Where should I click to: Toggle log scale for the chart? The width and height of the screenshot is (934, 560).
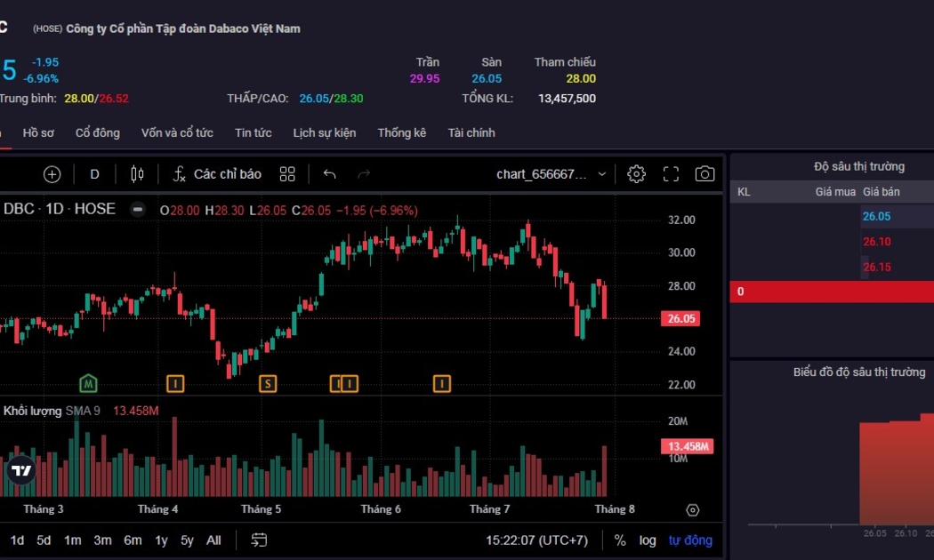[x=648, y=540]
